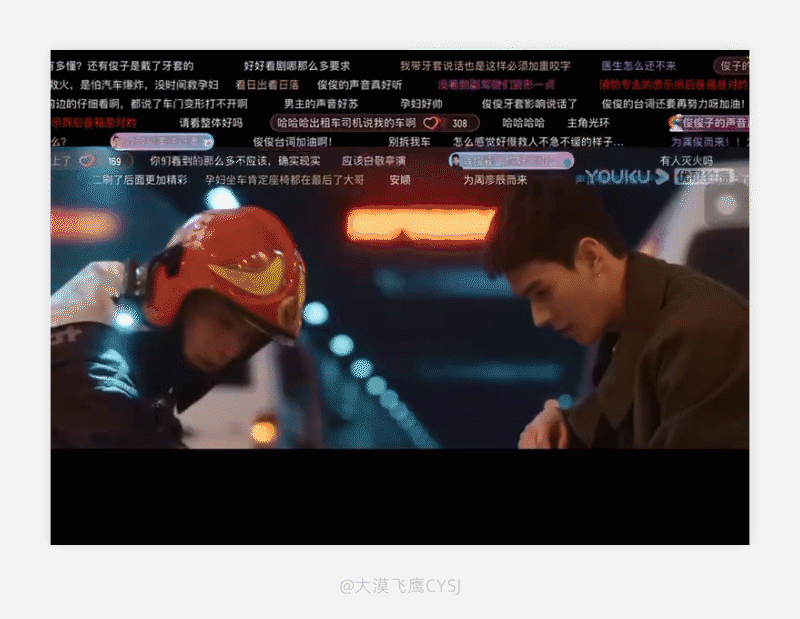The width and height of the screenshot is (800, 619).
Task: Click the comment "俊俊牙套影响说话了"
Action: click(x=530, y=104)
